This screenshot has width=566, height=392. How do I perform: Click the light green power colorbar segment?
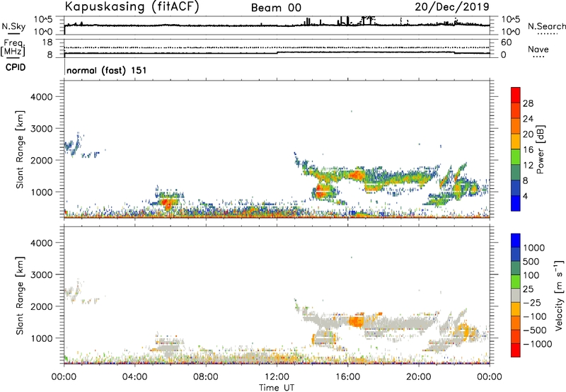tap(516, 156)
